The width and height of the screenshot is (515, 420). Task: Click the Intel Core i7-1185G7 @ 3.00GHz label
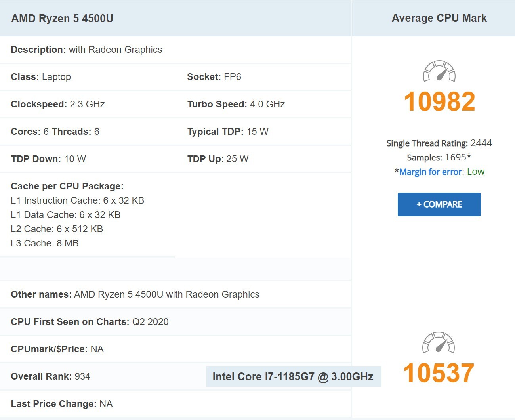click(293, 376)
